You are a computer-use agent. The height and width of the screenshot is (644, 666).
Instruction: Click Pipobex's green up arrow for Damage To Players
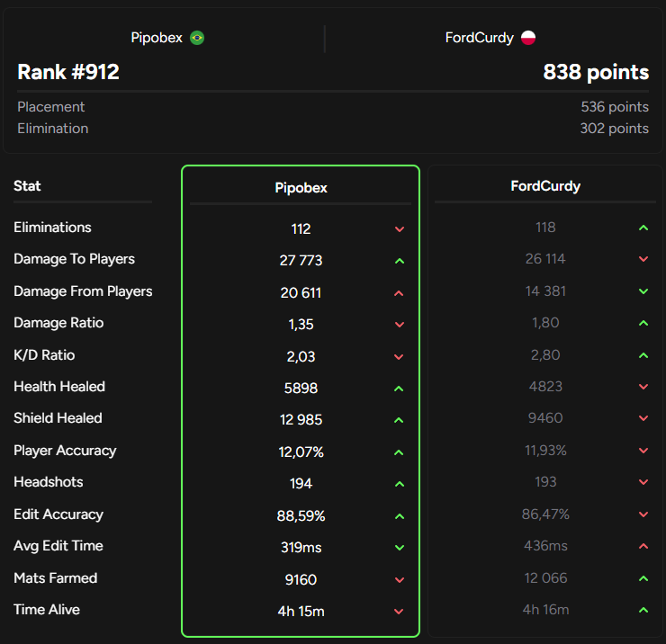click(x=400, y=261)
